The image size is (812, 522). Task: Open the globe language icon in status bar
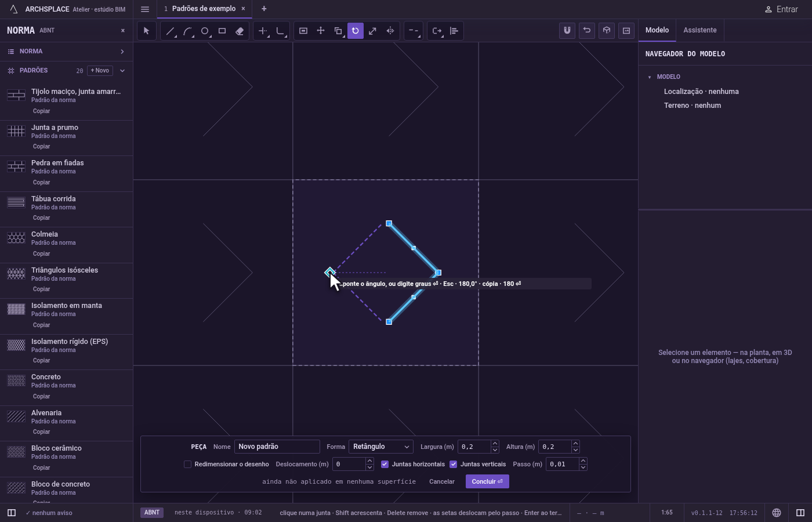777,513
